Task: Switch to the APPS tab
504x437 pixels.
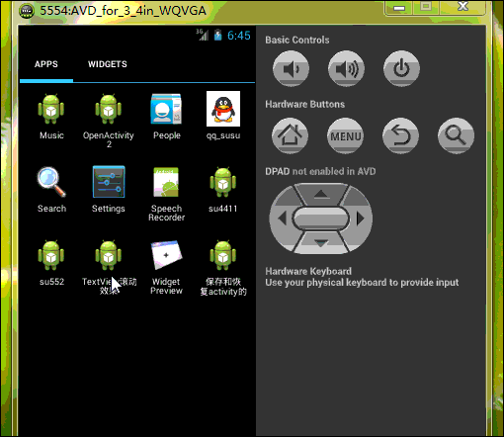Action: tap(46, 64)
